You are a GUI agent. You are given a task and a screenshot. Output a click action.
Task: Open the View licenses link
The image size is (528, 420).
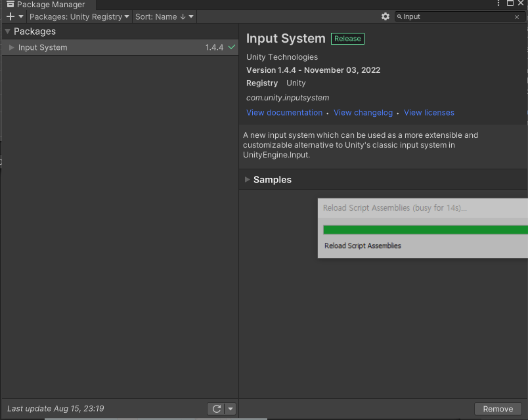coord(429,113)
